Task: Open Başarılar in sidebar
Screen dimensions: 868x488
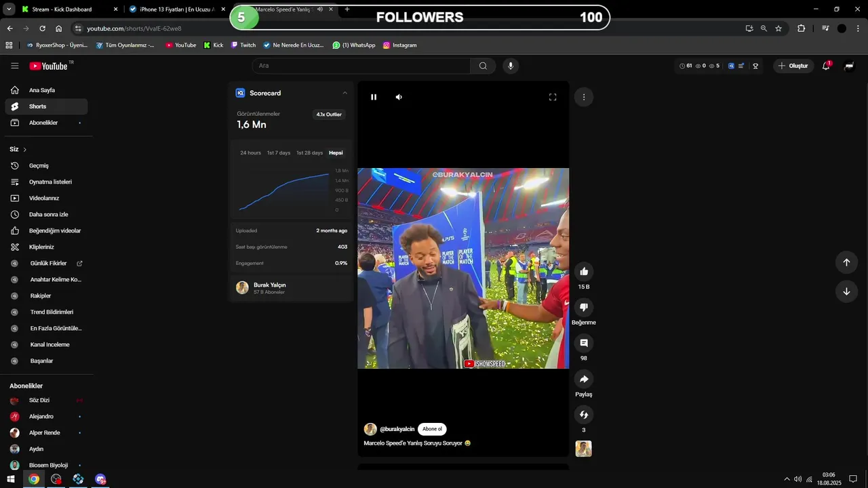Action: click(46, 361)
